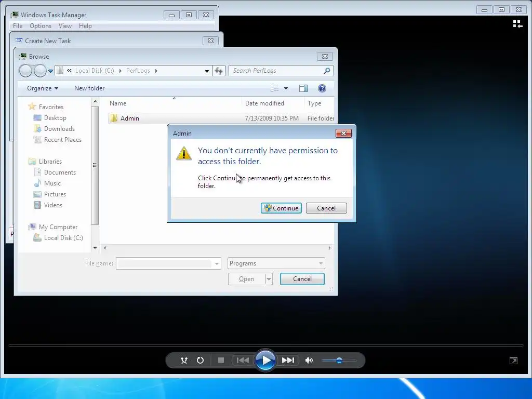The width and height of the screenshot is (532, 399).
Task: Close the Browse dialog
Action: click(325, 56)
